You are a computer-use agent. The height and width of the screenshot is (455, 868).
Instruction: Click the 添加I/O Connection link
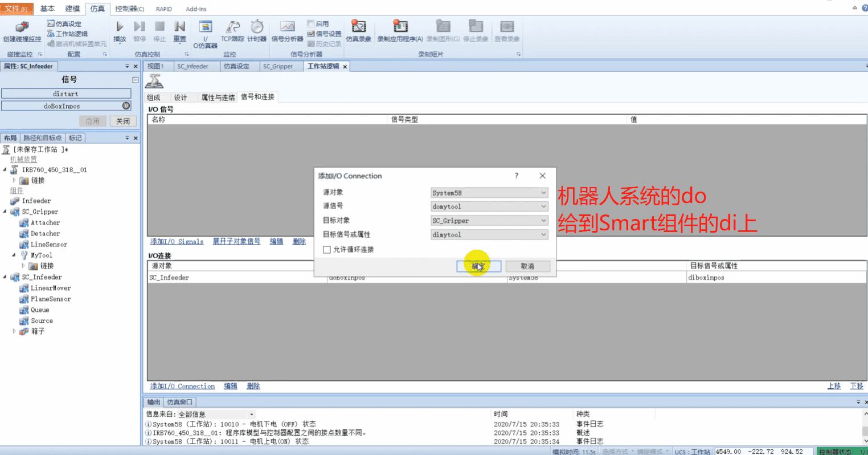182,386
